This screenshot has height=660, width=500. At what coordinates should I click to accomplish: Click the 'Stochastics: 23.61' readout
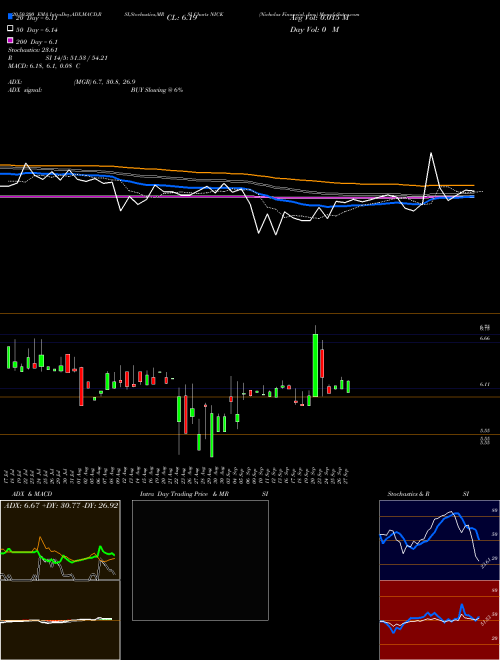32,50
